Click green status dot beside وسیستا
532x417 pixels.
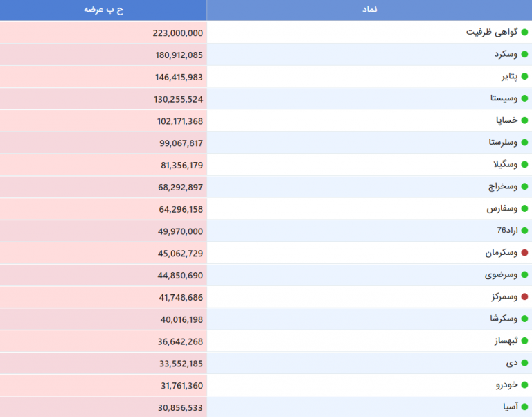[524, 99]
